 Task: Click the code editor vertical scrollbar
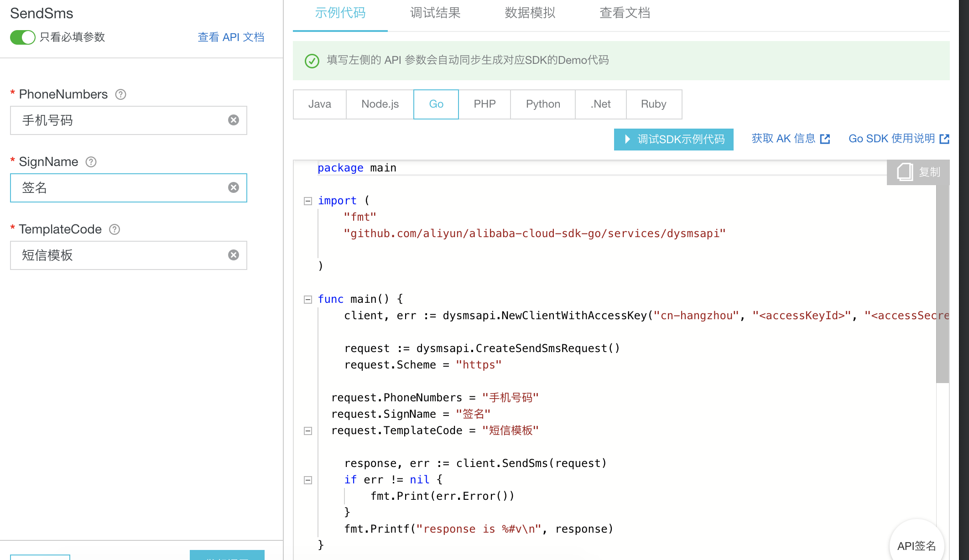942,283
